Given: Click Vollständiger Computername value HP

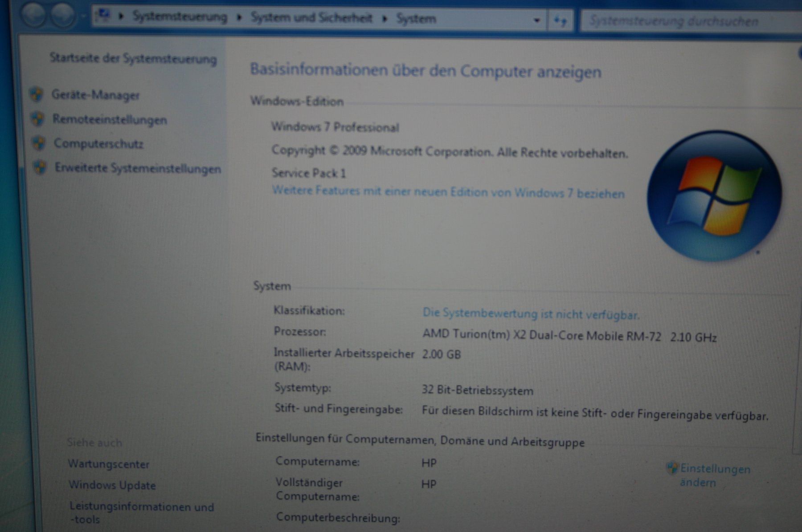Looking at the screenshot, I should point(429,484).
